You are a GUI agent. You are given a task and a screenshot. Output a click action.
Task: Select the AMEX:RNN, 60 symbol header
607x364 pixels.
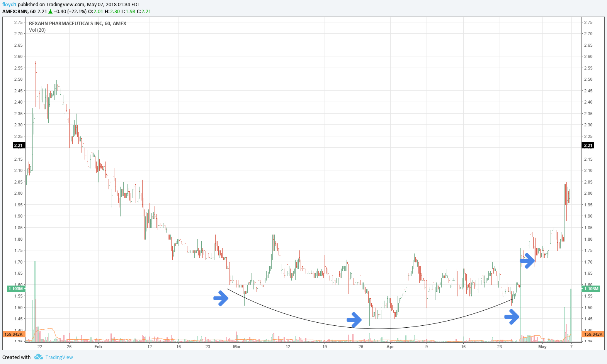pyautogui.click(x=19, y=11)
